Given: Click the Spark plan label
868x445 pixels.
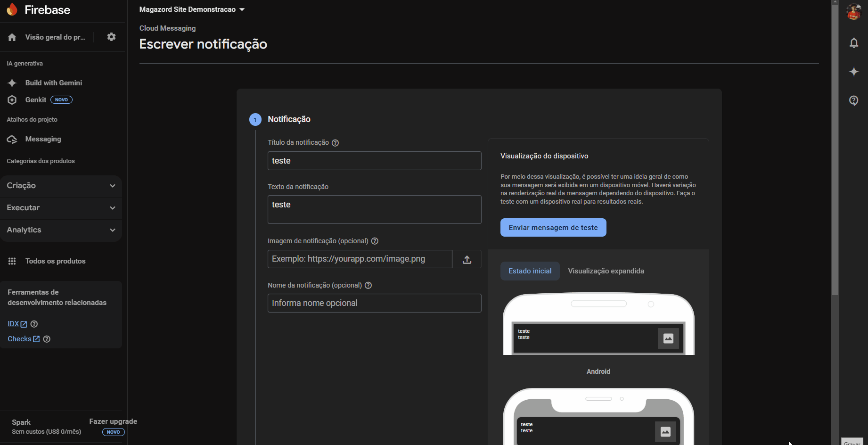Looking at the screenshot, I should click(x=21, y=422).
